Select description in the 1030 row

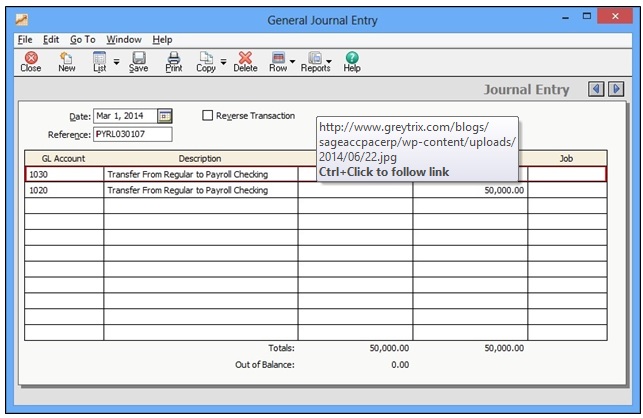tap(201, 174)
